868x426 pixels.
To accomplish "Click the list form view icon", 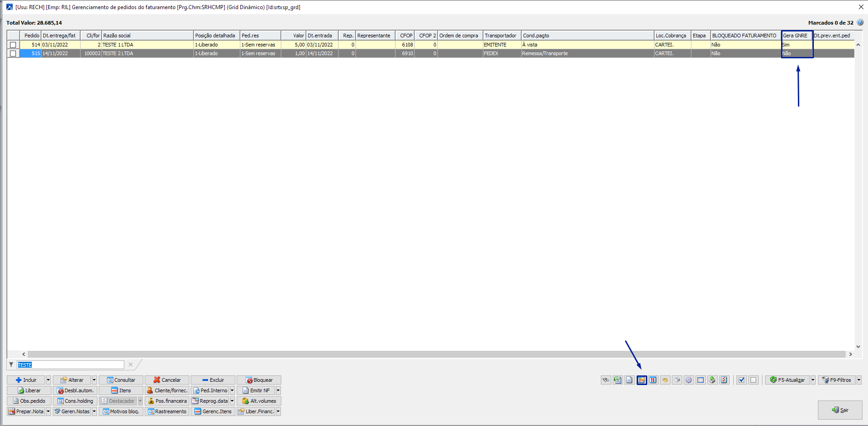I will click(700, 380).
